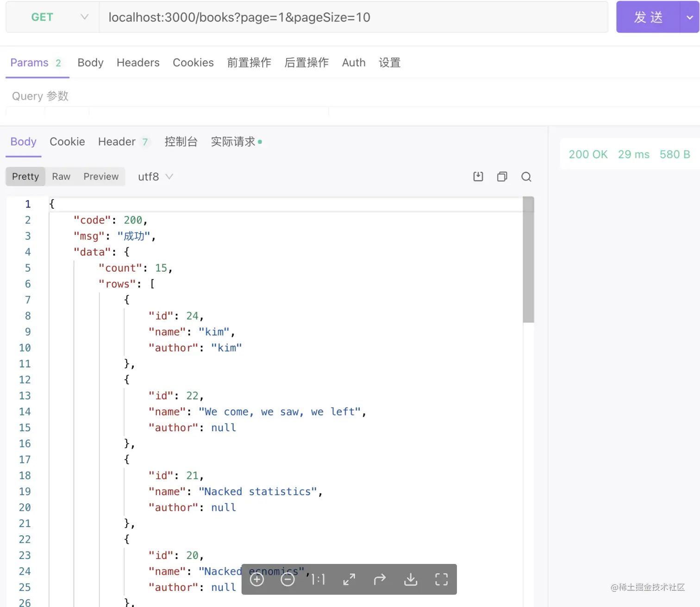Search the response using the magnifier icon
The height and width of the screenshot is (607, 700).
[x=526, y=176]
